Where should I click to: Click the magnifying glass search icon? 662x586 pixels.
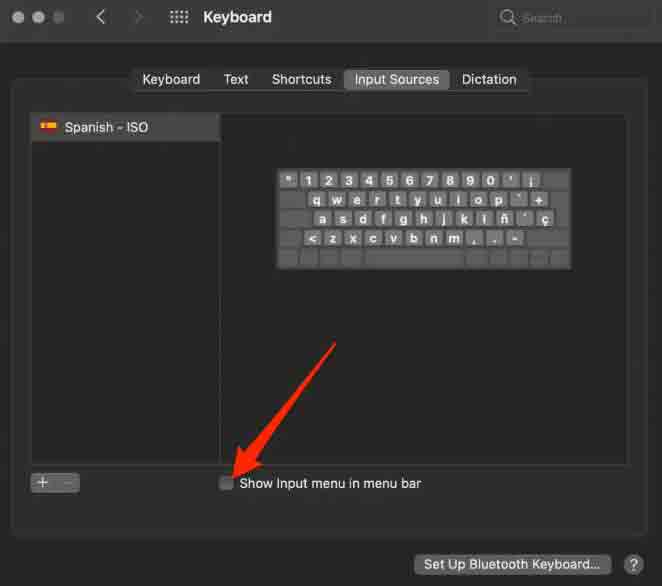click(x=507, y=18)
